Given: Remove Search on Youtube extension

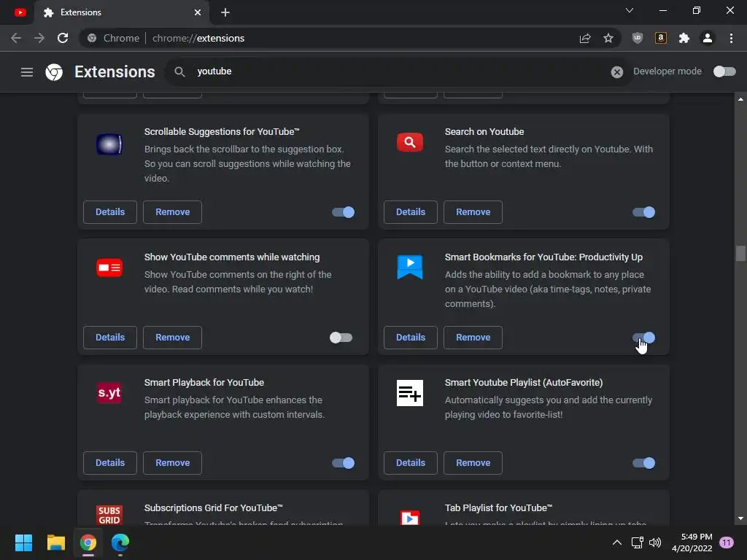Looking at the screenshot, I should pyautogui.click(x=473, y=212).
